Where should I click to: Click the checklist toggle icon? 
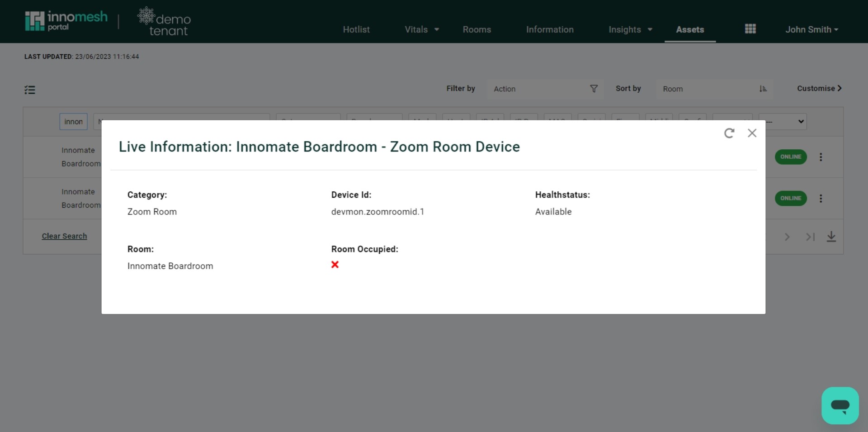[x=30, y=90]
